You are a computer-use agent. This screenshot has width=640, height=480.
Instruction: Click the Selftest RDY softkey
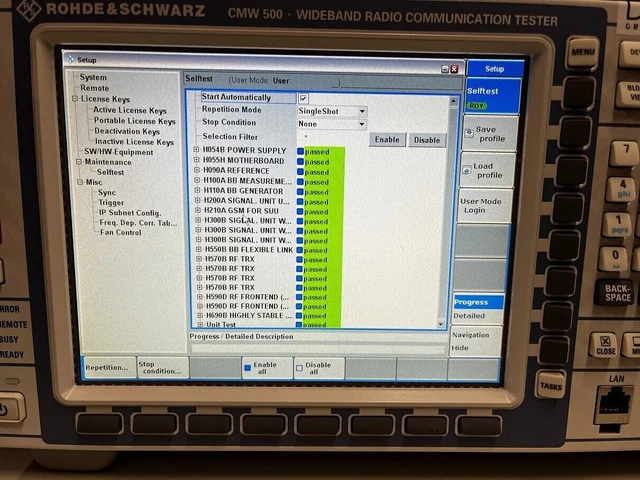coord(493,97)
